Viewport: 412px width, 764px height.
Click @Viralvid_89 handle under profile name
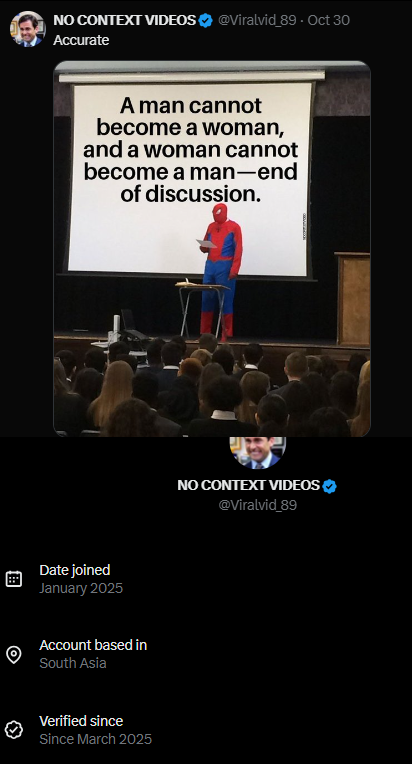[258, 505]
